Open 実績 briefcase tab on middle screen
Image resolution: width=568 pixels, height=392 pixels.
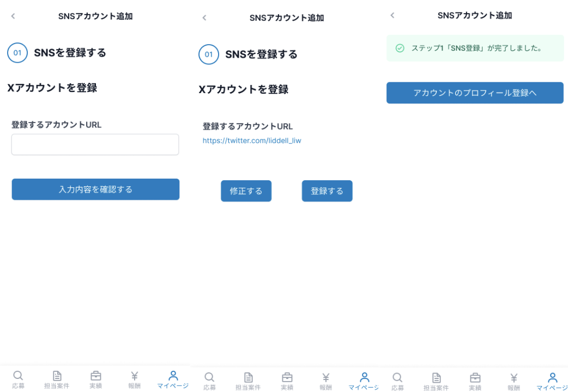coord(287,382)
